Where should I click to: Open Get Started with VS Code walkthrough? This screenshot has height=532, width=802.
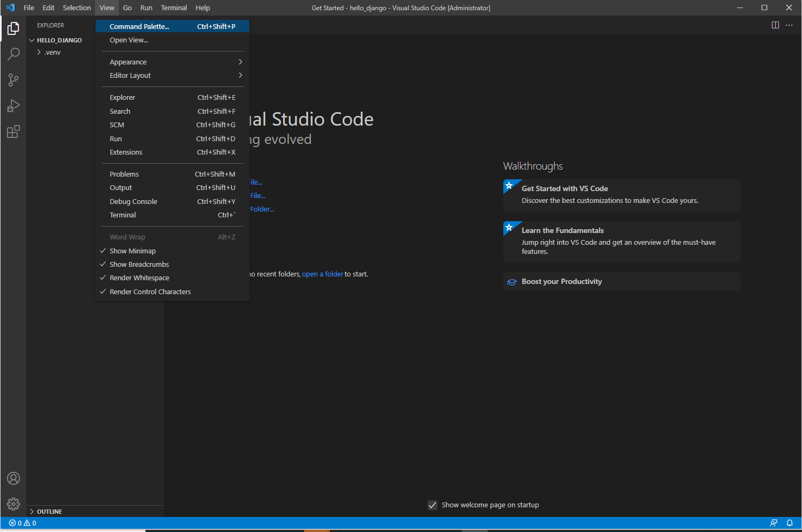click(622, 195)
